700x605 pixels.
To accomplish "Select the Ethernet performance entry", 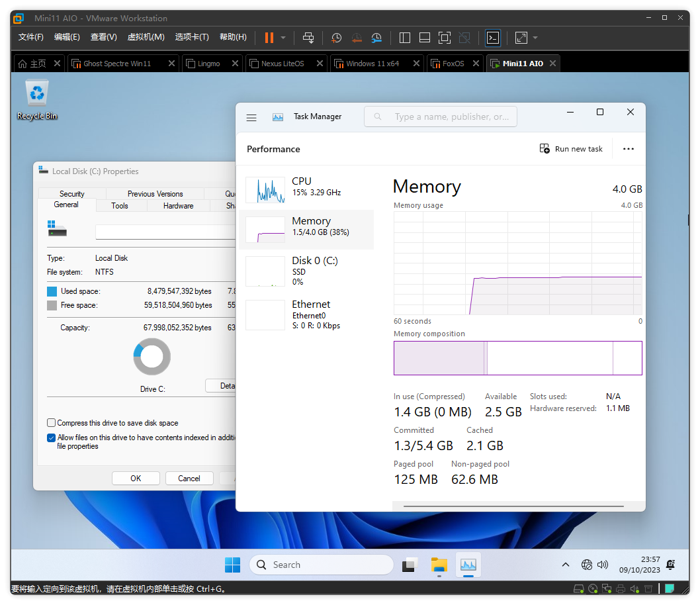I will click(x=307, y=315).
